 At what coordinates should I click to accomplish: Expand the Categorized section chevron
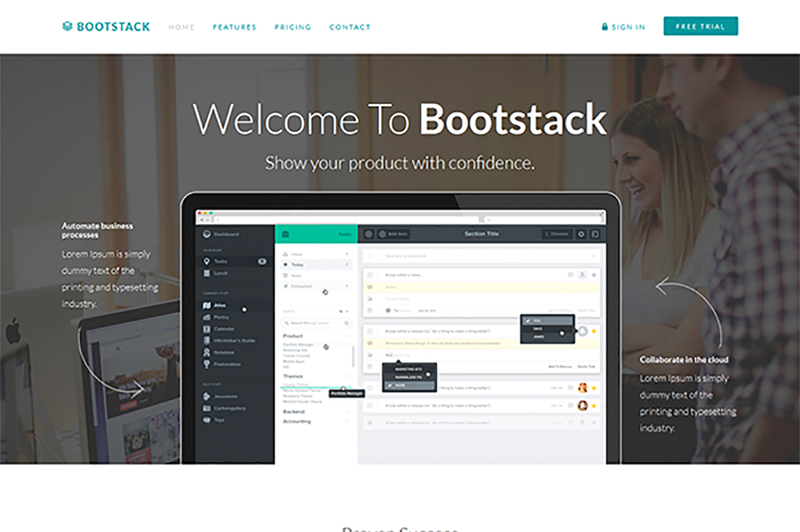347,286
